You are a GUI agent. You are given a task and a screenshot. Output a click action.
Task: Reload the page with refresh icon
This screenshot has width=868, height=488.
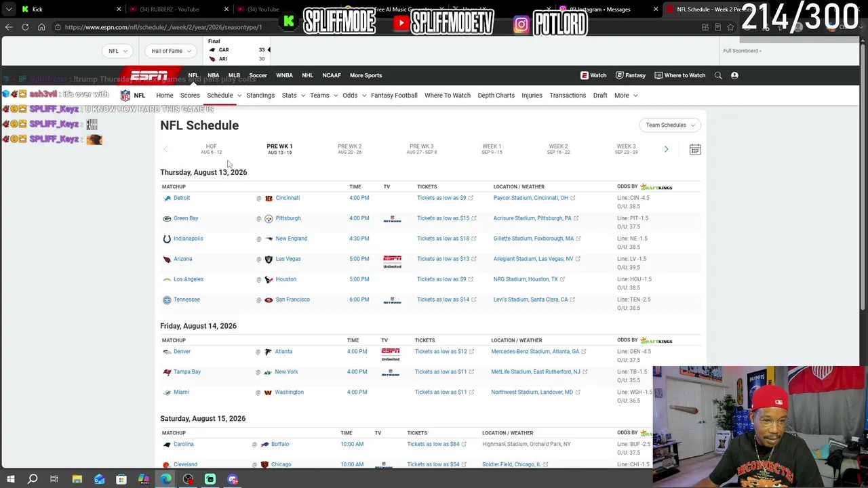pos(25,27)
